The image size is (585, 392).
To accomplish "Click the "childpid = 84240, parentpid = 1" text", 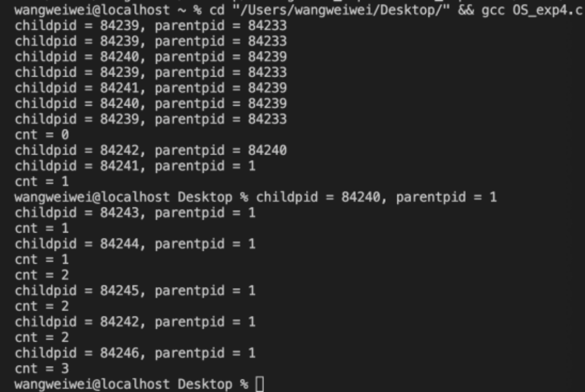I will [376, 197].
